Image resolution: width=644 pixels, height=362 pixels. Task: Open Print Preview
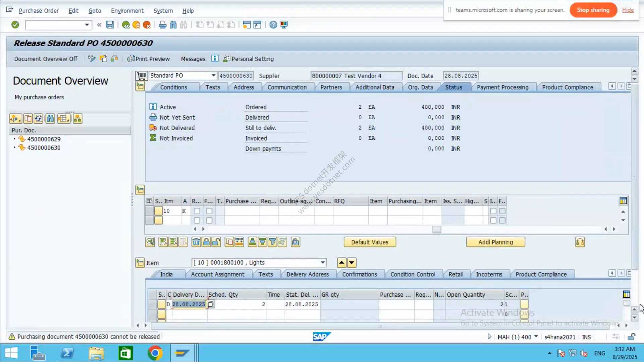coord(149,59)
